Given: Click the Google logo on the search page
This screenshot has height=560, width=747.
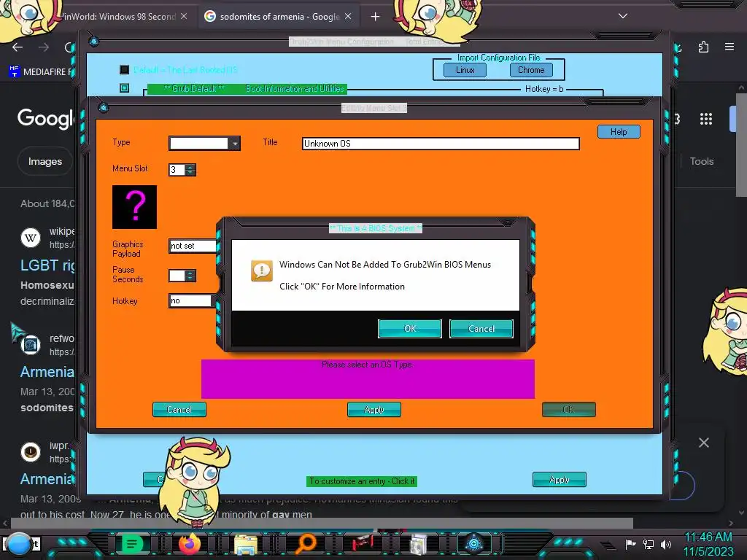Looking at the screenshot, I should tap(46, 117).
